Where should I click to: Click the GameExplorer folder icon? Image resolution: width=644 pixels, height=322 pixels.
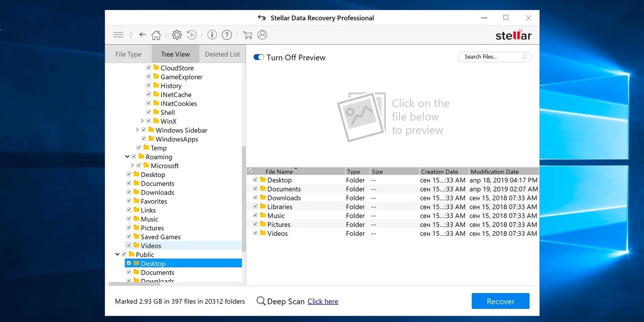pyautogui.click(x=156, y=76)
